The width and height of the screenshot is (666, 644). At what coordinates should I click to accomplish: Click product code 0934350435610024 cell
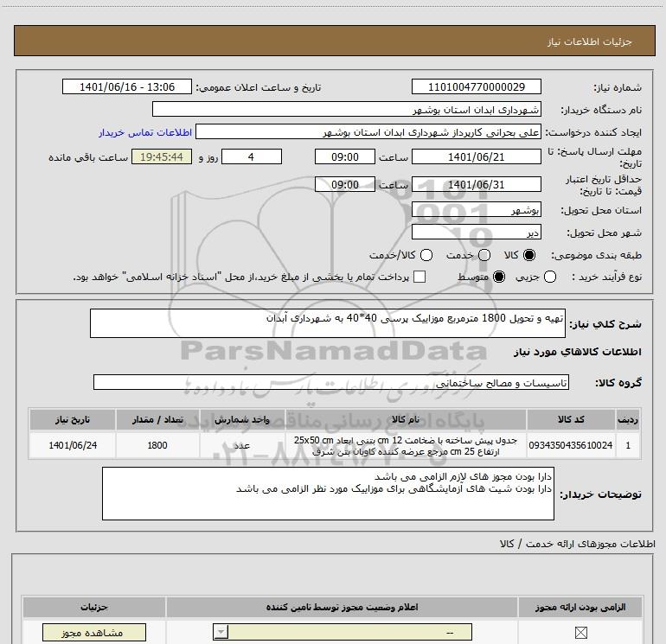571,445
